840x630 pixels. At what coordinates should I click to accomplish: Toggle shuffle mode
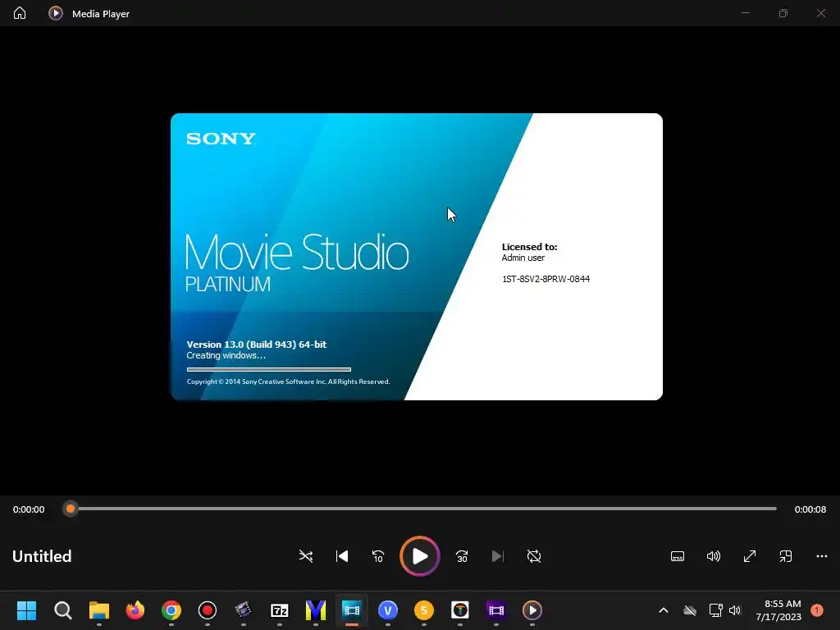tap(306, 556)
